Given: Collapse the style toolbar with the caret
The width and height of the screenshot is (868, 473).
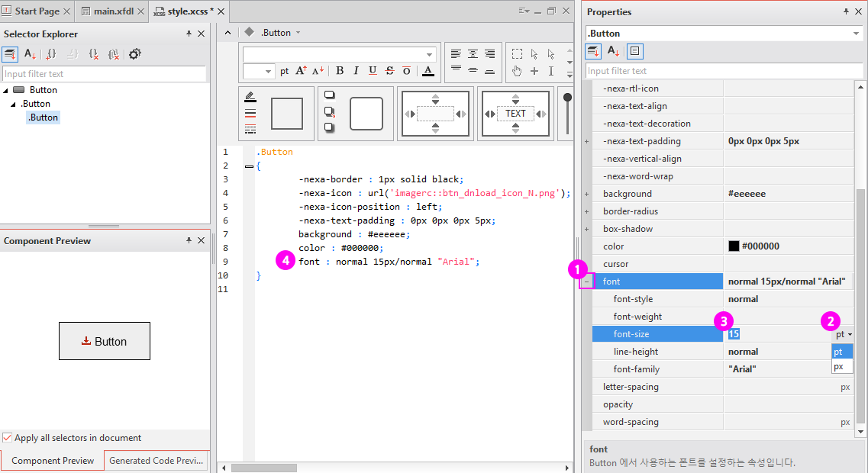Looking at the screenshot, I should tap(227, 33).
